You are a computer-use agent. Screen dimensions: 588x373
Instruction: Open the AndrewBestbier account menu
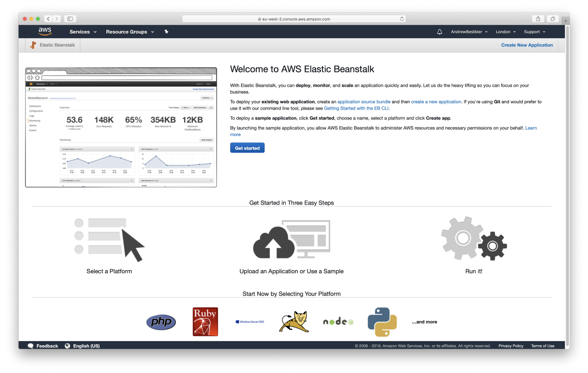click(x=469, y=32)
